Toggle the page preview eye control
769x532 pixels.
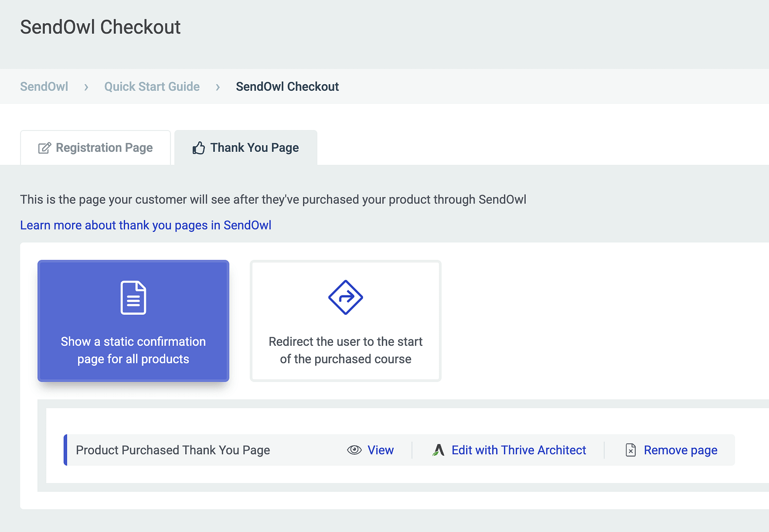click(x=354, y=450)
